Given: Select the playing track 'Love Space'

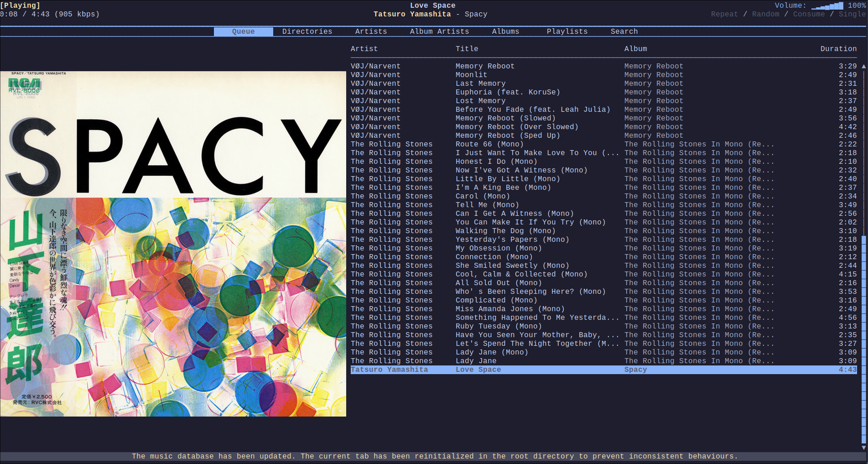Looking at the screenshot, I should [x=603, y=370].
